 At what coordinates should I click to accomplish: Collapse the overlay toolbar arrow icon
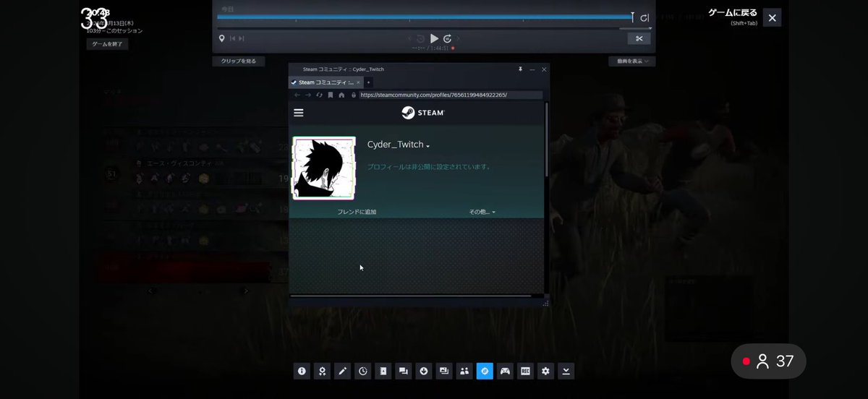tap(566, 371)
